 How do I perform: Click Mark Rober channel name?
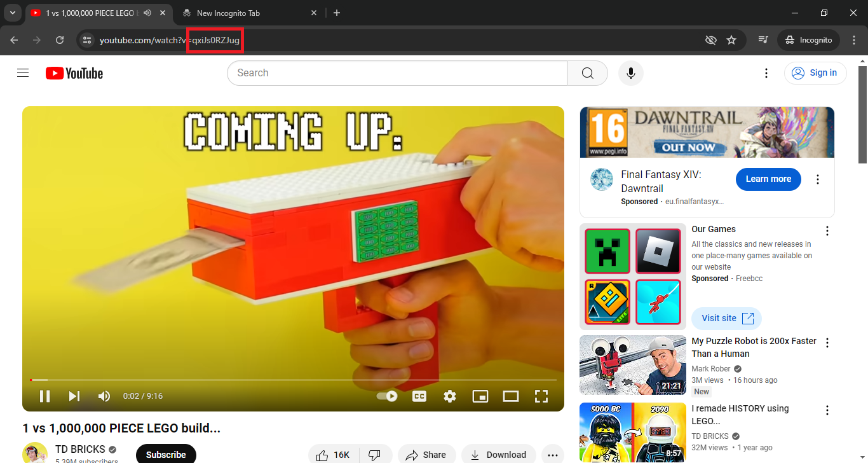(712, 369)
